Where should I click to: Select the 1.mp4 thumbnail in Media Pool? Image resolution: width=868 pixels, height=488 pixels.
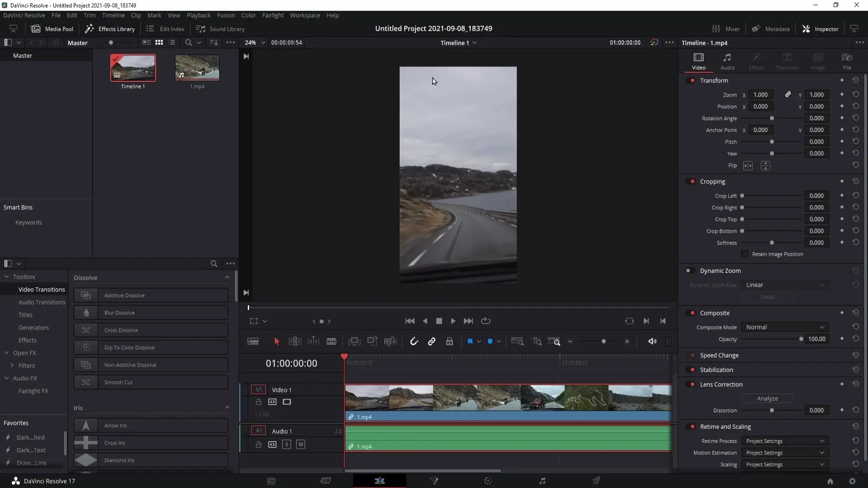197,67
